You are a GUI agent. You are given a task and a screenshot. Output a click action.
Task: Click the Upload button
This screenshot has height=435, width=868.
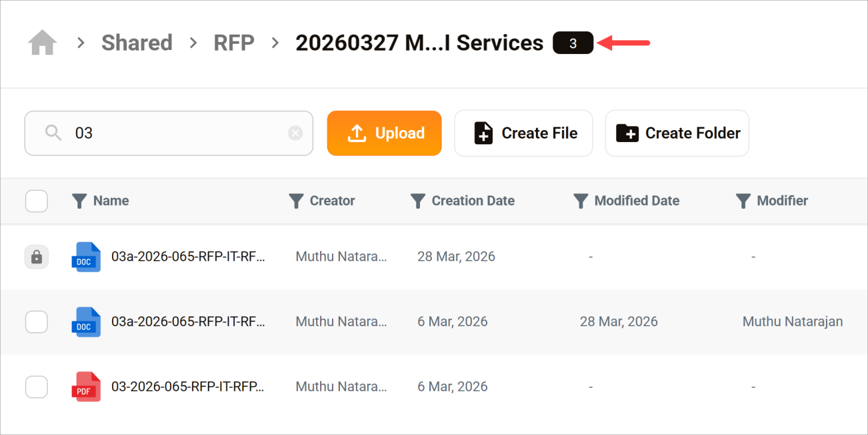384,133
